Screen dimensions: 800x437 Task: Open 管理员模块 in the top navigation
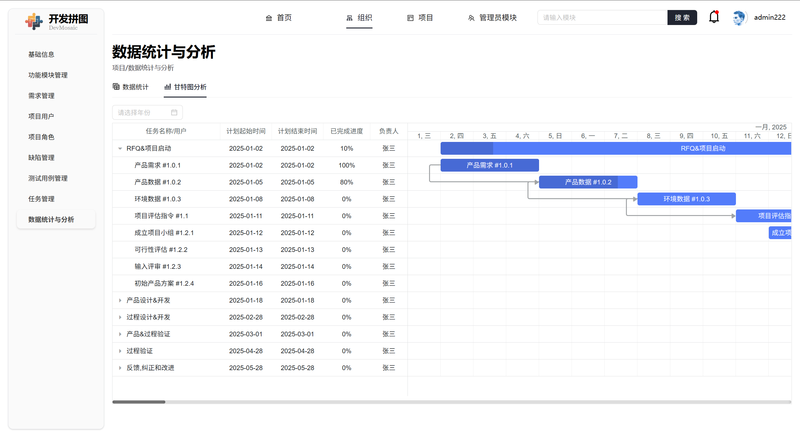pyautogui.click(x=492, y=18)
